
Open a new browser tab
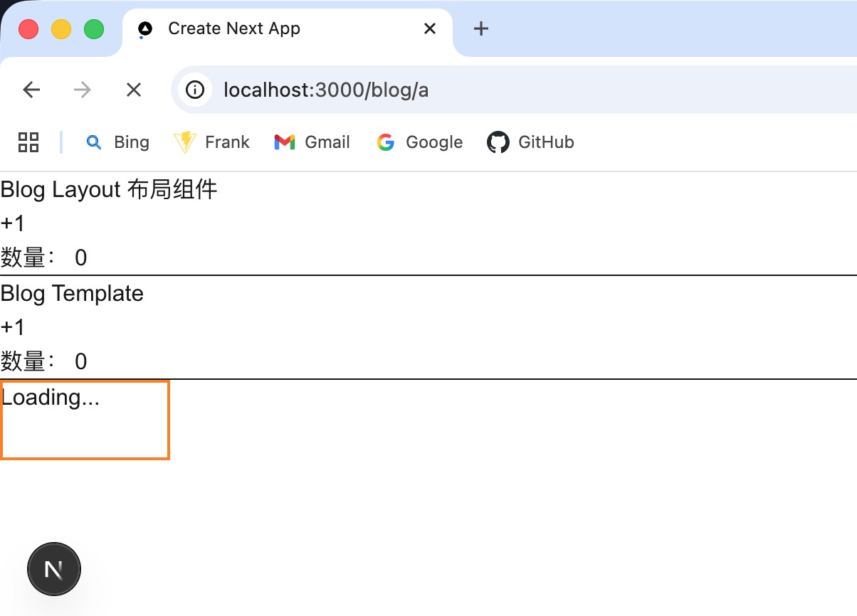coord(480,28)
